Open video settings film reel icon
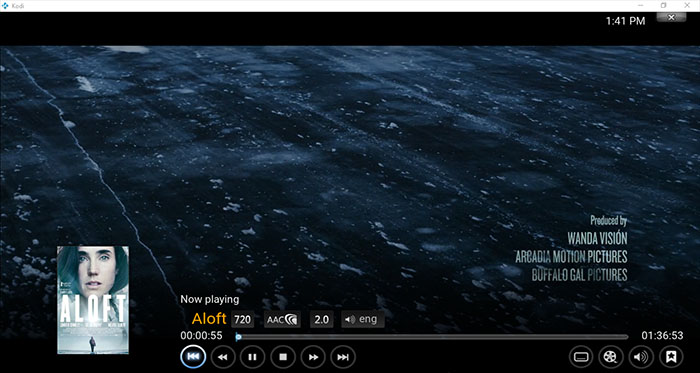This screenshot has width=700, height=373. pos(611,357)
